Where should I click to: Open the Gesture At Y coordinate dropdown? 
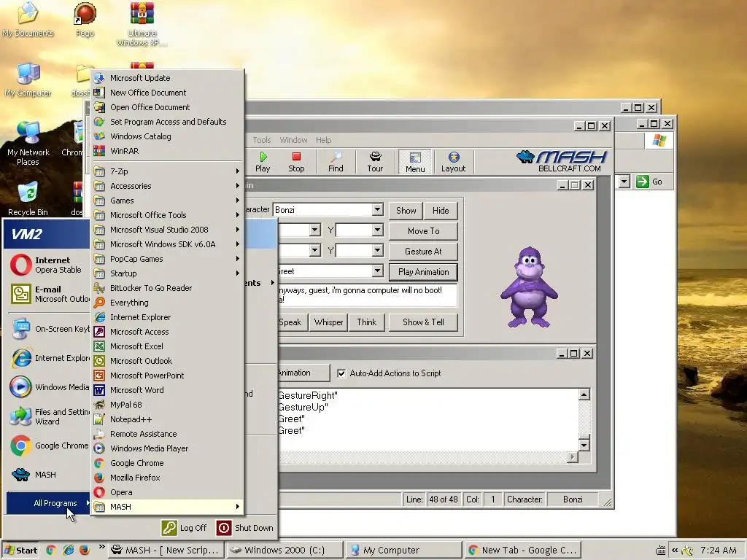(377, 251)
